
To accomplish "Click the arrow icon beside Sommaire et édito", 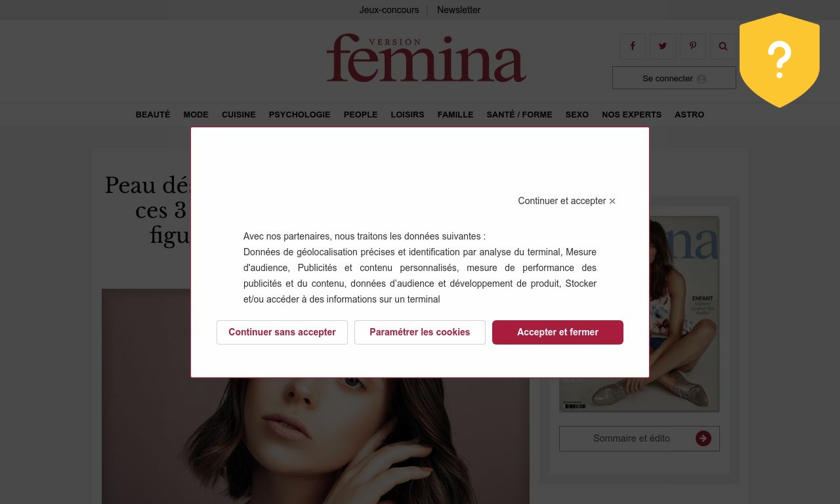I will pos(703,438).
